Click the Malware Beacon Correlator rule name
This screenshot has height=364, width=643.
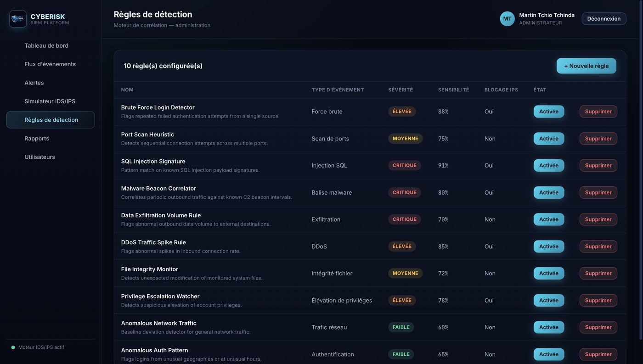[158, 189]
